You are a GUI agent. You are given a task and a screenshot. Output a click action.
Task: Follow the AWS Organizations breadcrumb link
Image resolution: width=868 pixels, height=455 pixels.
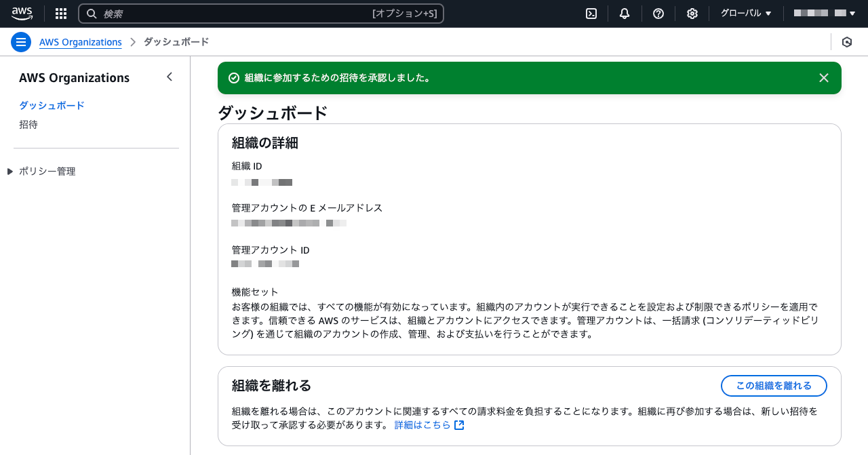coord(81,42)
